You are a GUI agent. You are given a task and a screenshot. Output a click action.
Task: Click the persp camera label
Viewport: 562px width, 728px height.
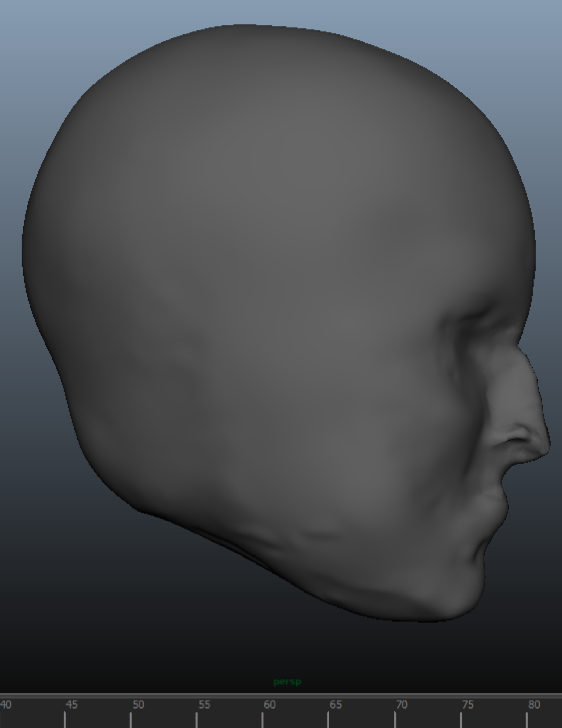[288, 682]
